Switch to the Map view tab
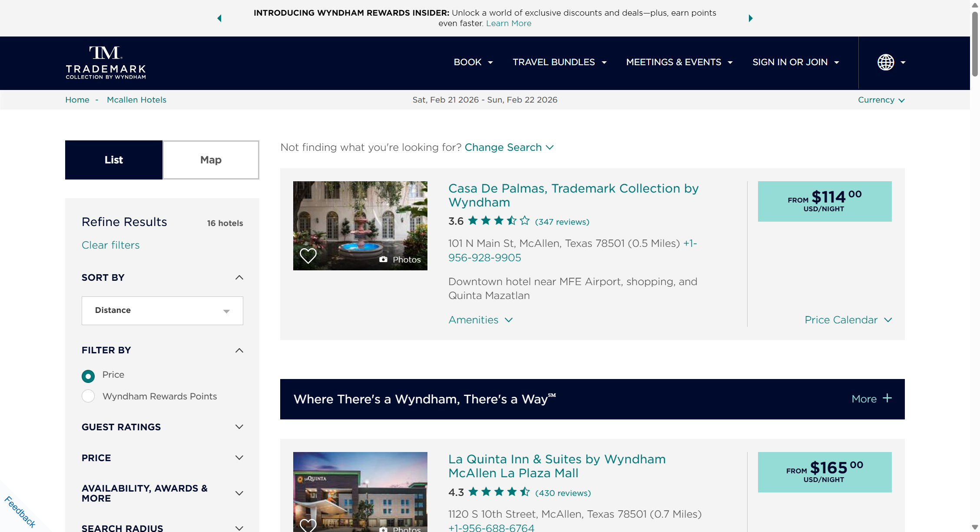This screenshot has height=532, width=980. (x=211, y=160)
